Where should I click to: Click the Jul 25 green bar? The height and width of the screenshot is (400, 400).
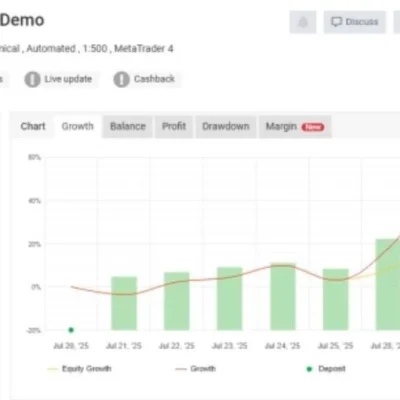coord(336,299)
